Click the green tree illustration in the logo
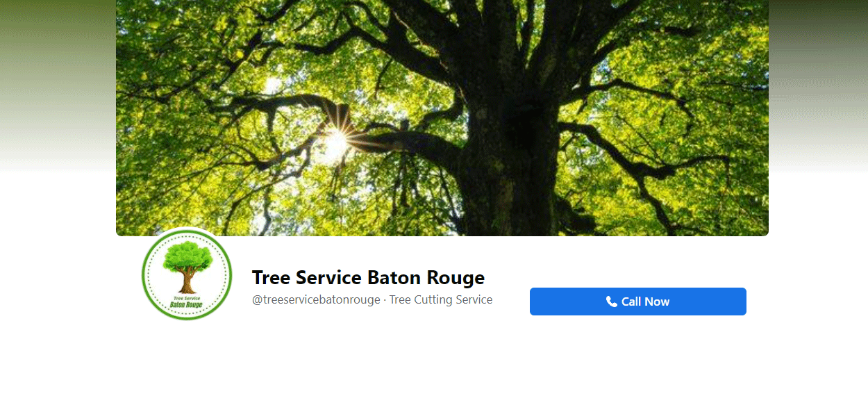The width and height of the screenshot is (868, 396). coord(187,265)
